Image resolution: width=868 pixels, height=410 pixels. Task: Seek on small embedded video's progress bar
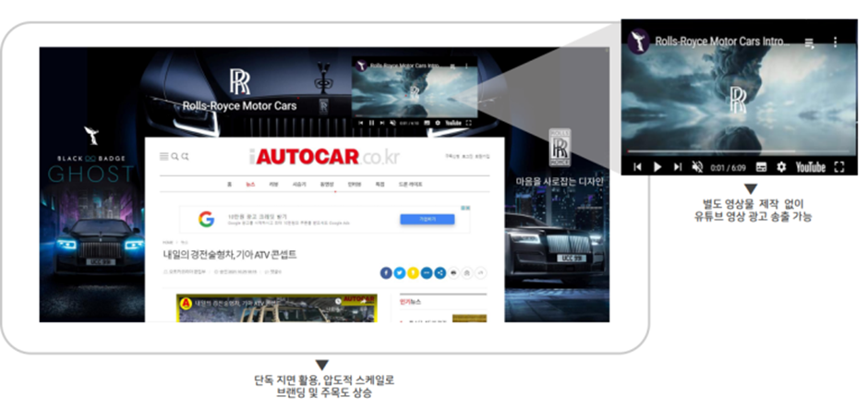point(414,115)
